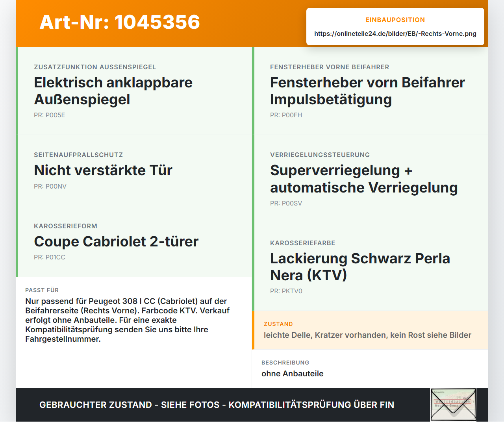Screen dimensions: 504x422
Task: Select Fensterheber vorn Beifahrer Impulsbetätigung heading
Action: [x=368, y=91]
